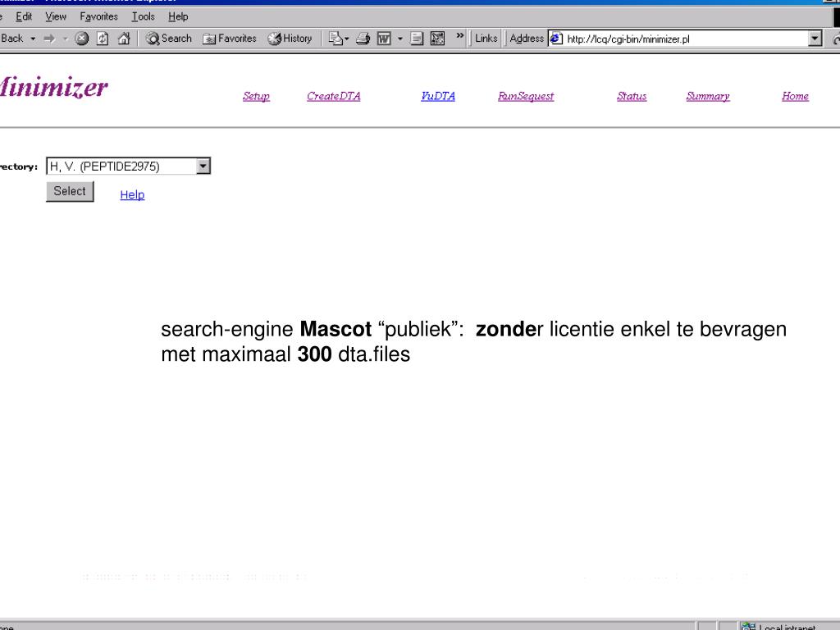Click the Home page icon
Viewport: 840px width, 630px height.
click(124, 39)
